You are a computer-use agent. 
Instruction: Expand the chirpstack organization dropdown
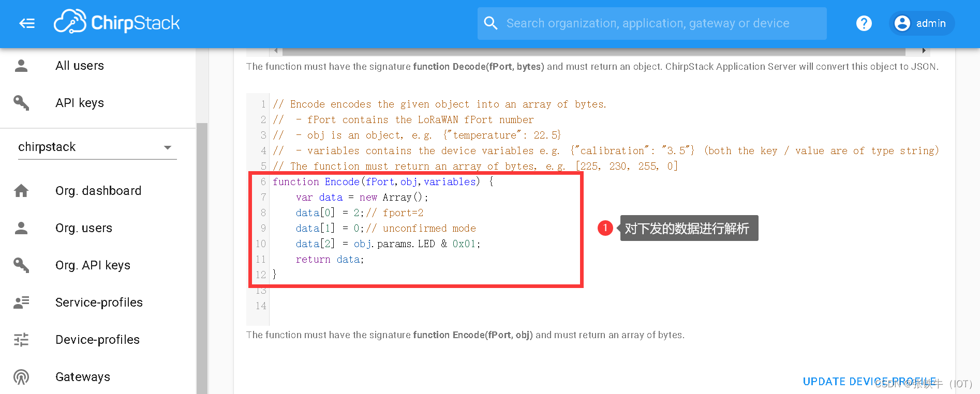click(x=97, y=147)
